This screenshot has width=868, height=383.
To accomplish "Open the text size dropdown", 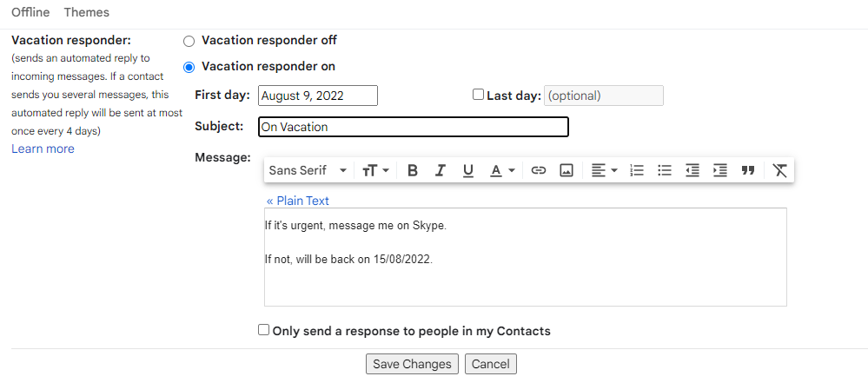I will pyautogui.click(x=375, y=171).
